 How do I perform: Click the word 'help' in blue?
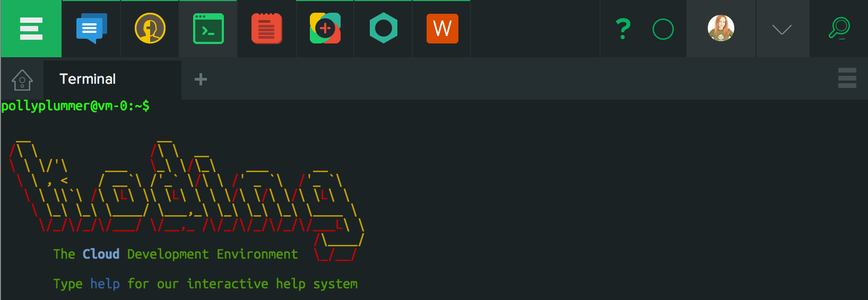point(105,284)
